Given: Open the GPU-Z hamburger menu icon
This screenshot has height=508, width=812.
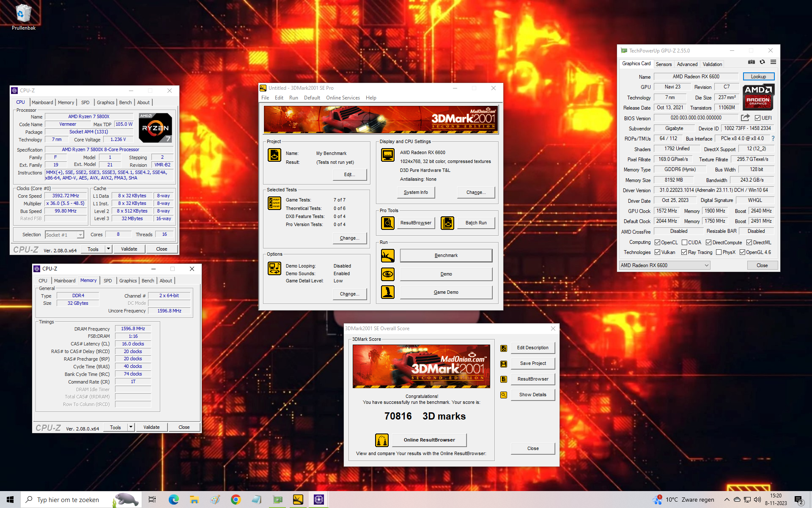Looking at the screenshot, I should click(773, 62).
